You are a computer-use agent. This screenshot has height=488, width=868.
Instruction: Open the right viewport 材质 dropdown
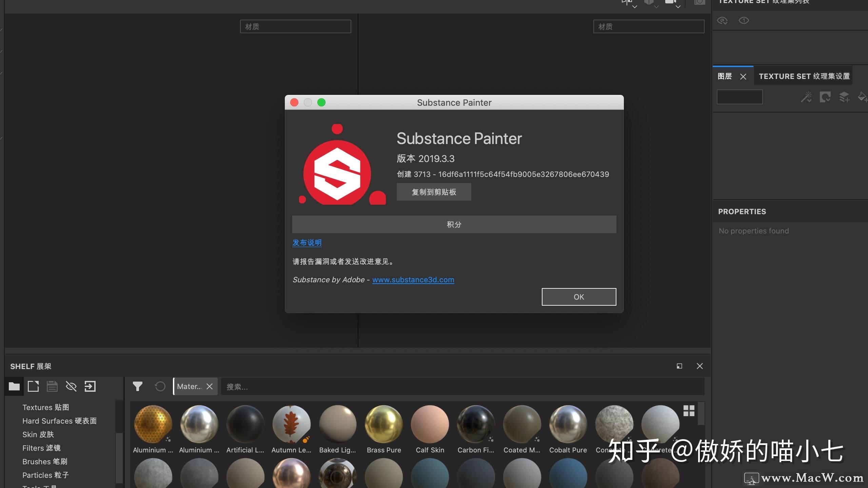649,26
